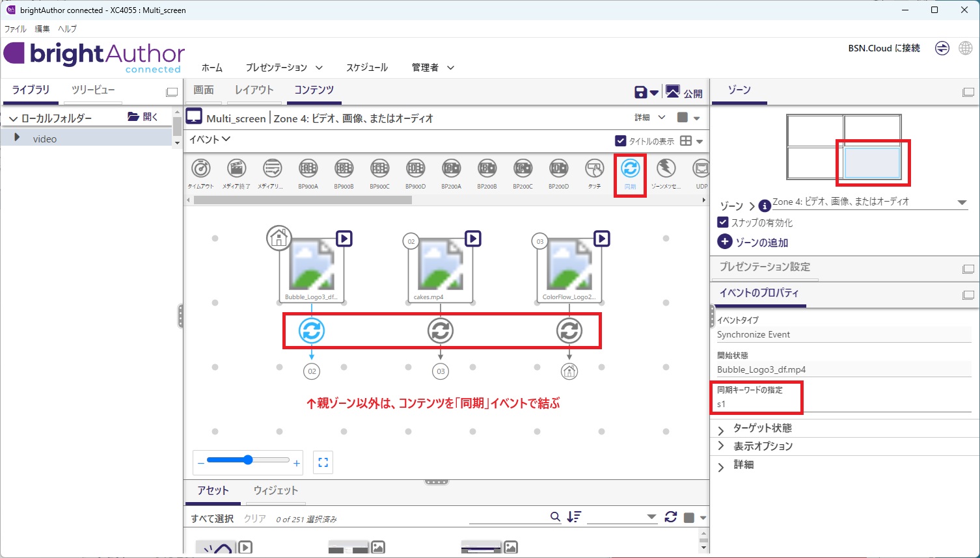Select the BP900B event icon
980x558 pixels.
point(344,168)
